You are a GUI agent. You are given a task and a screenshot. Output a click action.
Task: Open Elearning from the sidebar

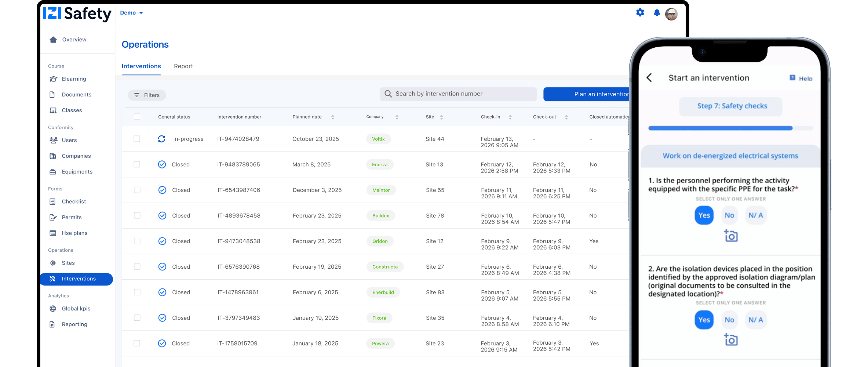pyautogui.click(x=74, y=79)
